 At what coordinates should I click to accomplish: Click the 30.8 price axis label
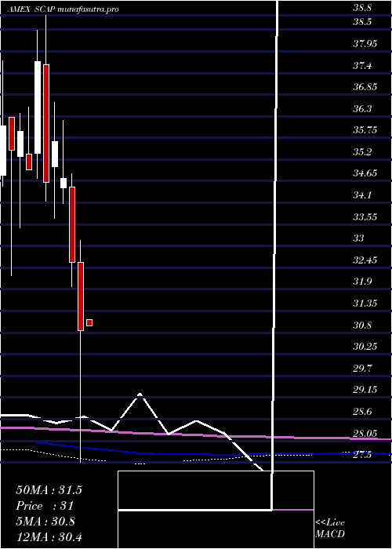[x=362, y=325]
